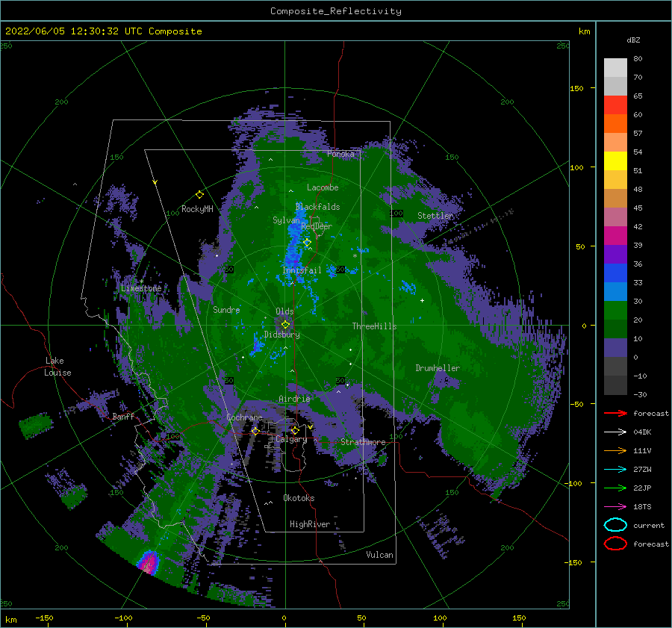Image resolution: width=672 pixels, height=628 pixels.
Task: Select the blue 36 dBZ legend swatch
Action: 615,273
